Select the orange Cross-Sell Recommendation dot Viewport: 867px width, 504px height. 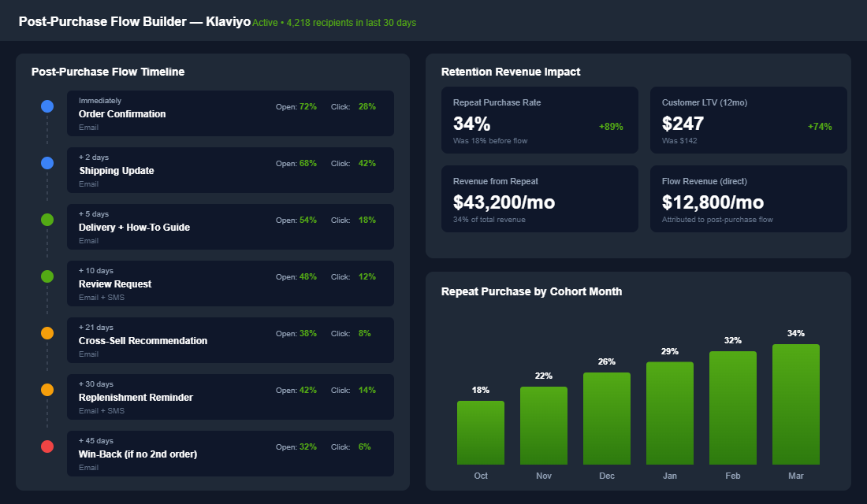point(47,332)
